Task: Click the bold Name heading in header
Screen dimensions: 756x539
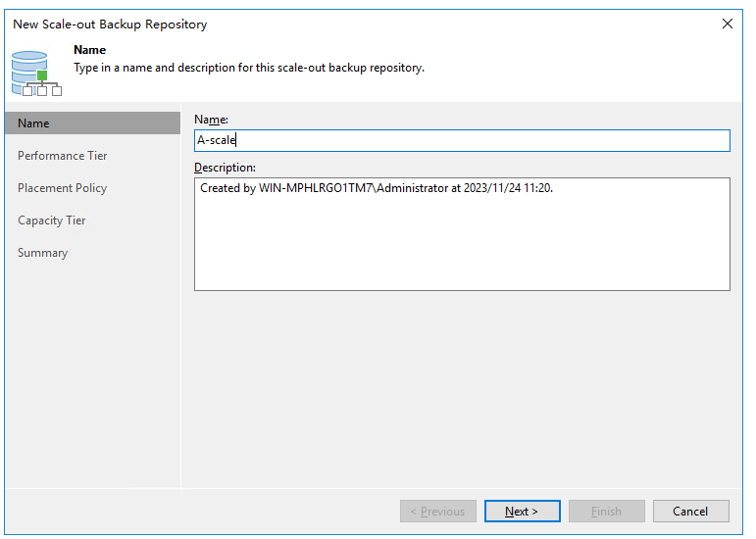Action: click(90, 50)
